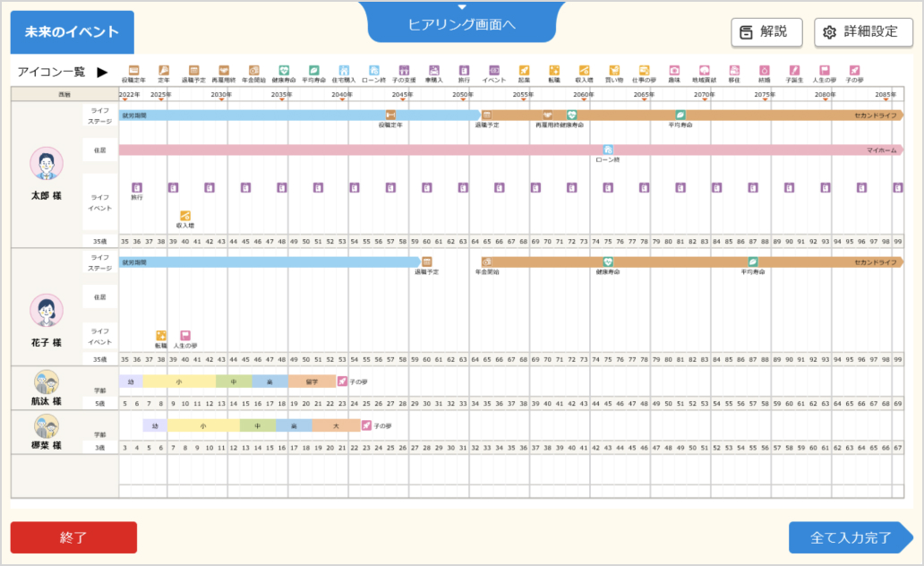Viewport: 924px width, 566px height.
Task: Click 太郎's 役職定年 marker on timeline
Action: tap(390, 115)
